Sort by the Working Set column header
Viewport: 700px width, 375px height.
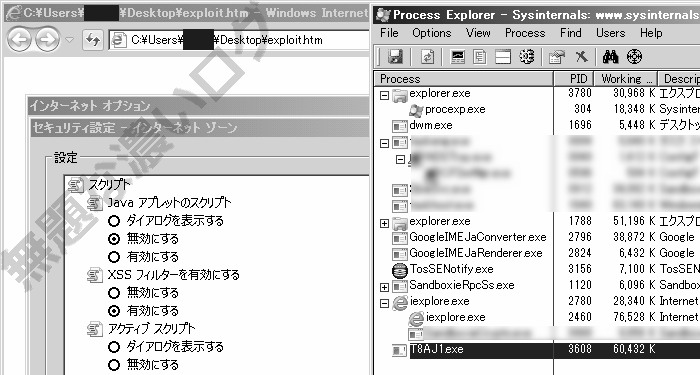pos(625,79)
